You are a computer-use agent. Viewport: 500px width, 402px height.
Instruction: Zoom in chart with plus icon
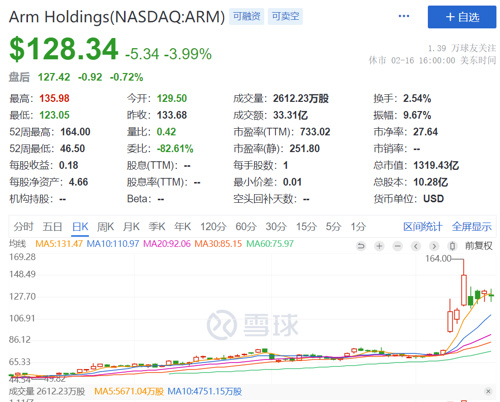click(379, 246)
